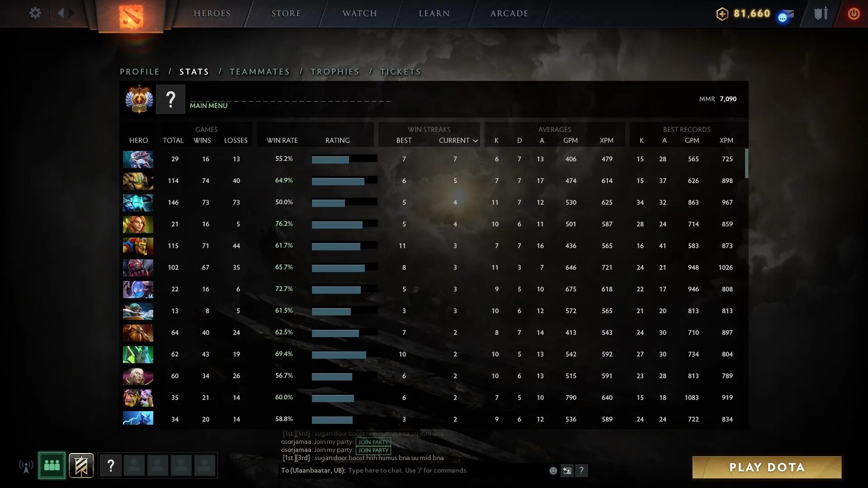
Task: Open the armory shield and sword icon
Action: coord(821,14)
